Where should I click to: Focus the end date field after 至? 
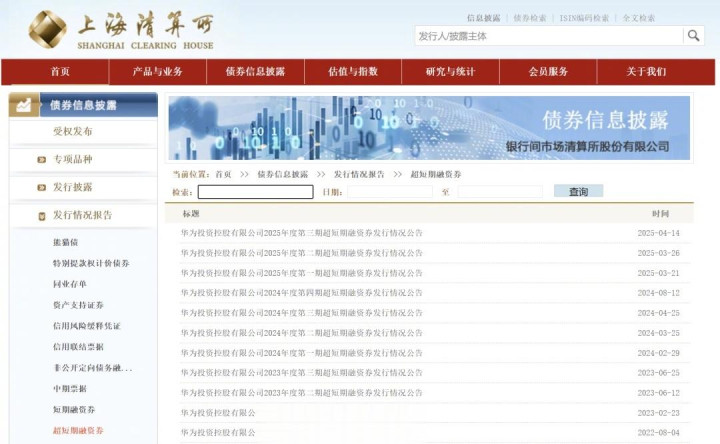click(500, 192)
